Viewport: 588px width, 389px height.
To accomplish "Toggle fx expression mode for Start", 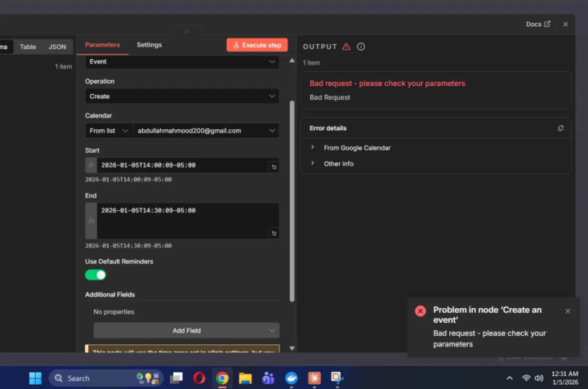I will coord(91,165).
